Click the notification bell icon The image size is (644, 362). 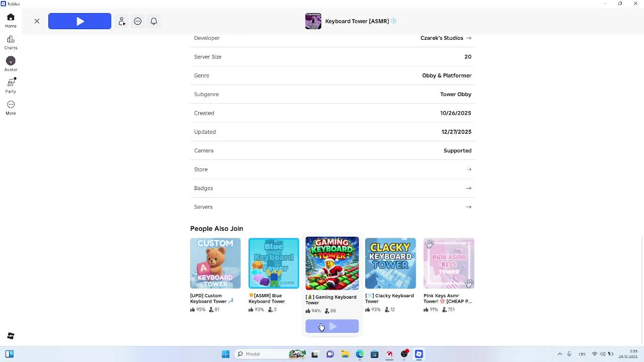tap(154, 21)
